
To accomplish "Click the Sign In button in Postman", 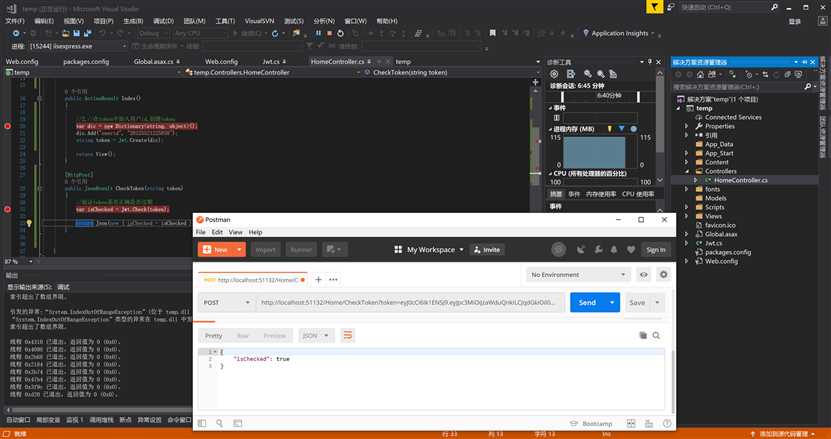I will tap(656, 249).
